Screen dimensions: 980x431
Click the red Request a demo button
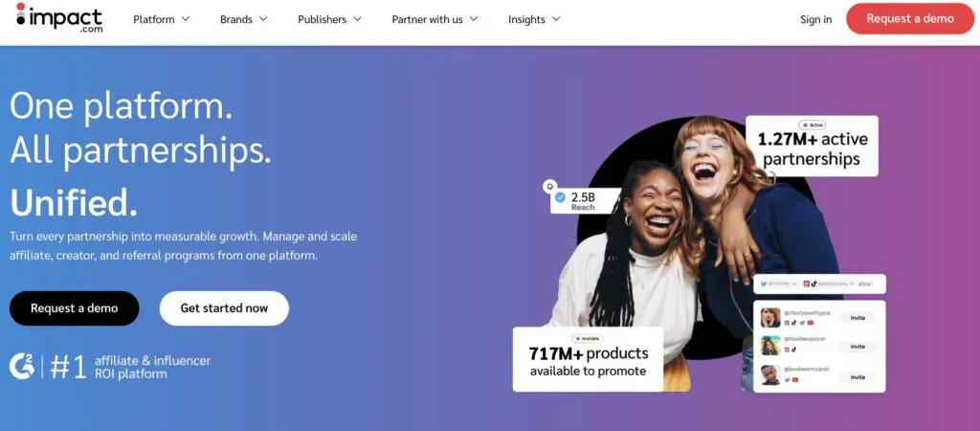910,19
